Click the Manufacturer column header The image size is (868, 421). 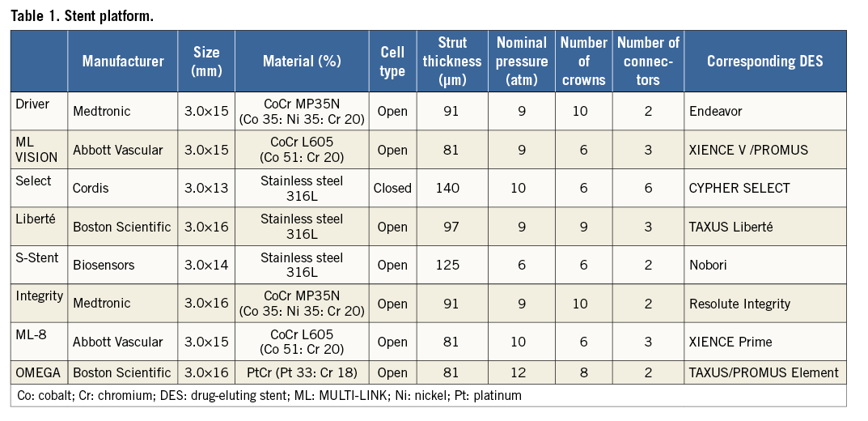tap(123, 62)
